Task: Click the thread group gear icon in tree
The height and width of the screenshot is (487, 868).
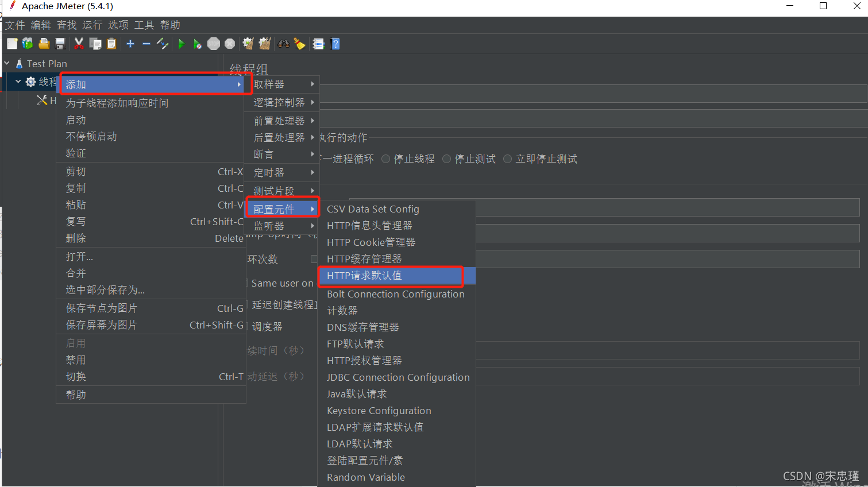Action: [31, 82]
